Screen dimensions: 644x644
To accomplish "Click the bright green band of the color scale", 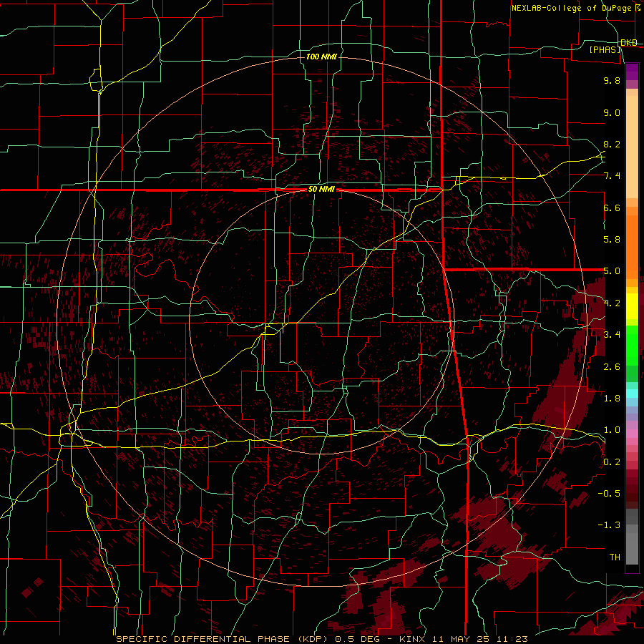I will 632,345.
